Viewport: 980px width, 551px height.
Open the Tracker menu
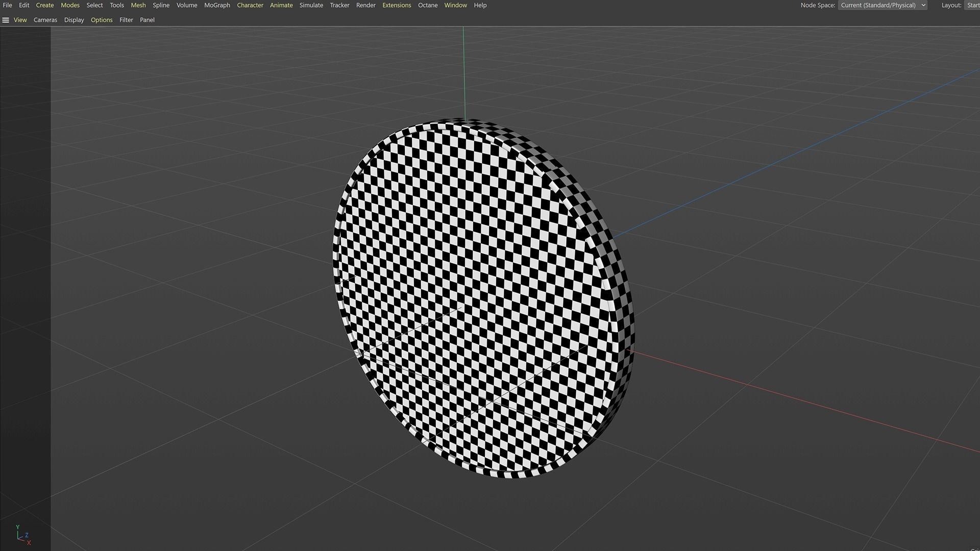tap(339, 5)
